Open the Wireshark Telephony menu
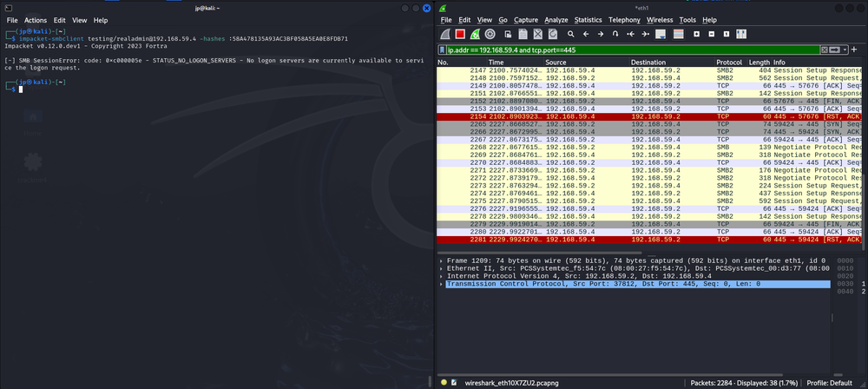The image size is (868, 389). point(624,20)
